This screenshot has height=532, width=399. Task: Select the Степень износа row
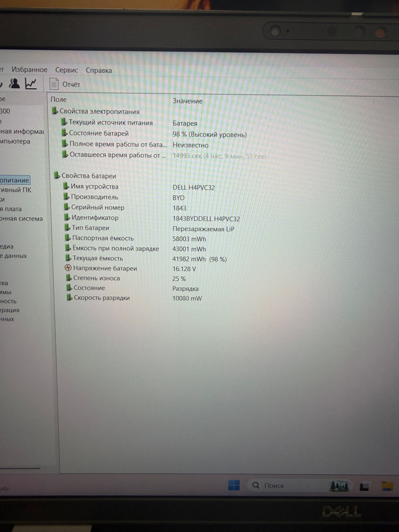(x=96, y=278)
